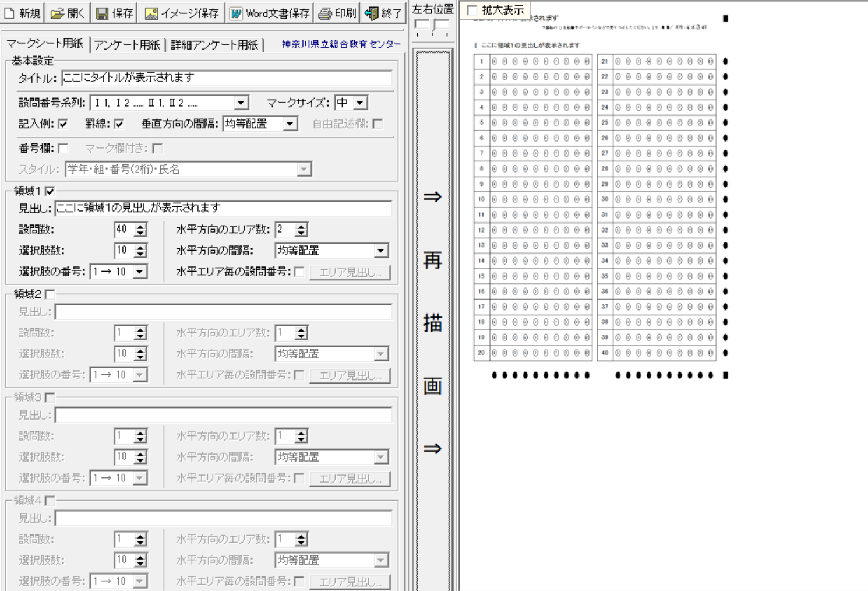The width and height of the screenshot is (868, 591).
Task: Expand the マークサイズ dropdown
Action: (360, 103)
